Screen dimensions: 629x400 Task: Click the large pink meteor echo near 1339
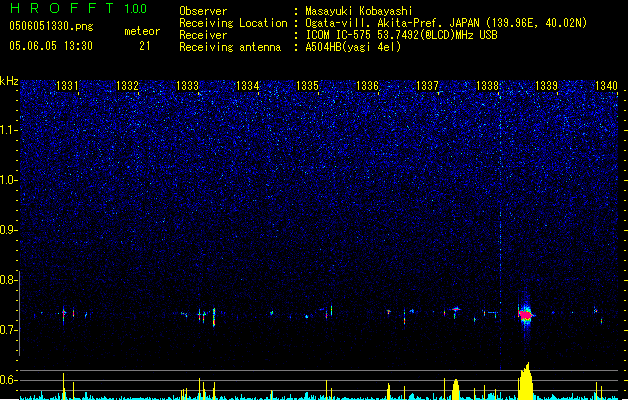525,315
